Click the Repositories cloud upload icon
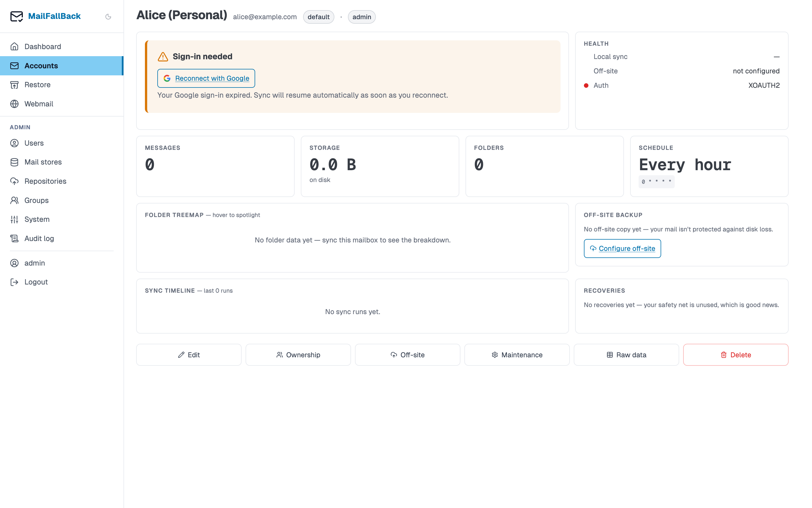Image resolution: width=812 pixels, height=508 pixels. point(14,181)
